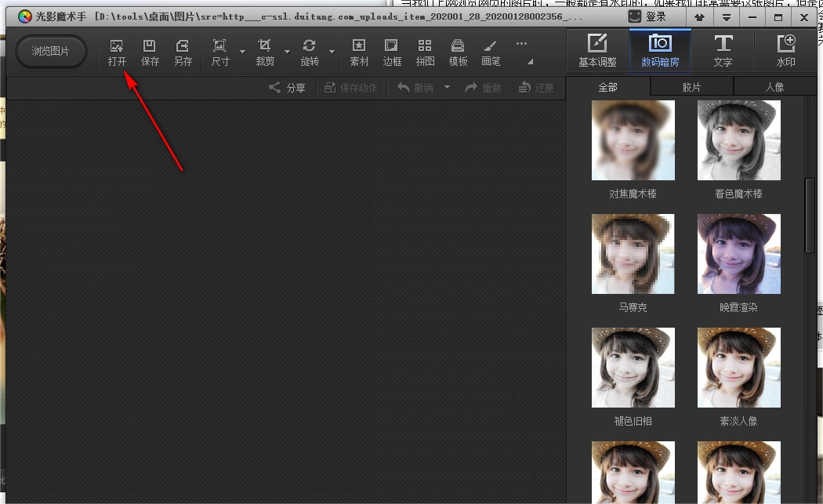Select the 画笔 (Brush) tool
The width and height of the screenshot is (823, 504).
pyautogui.click(x=491, y=52)
